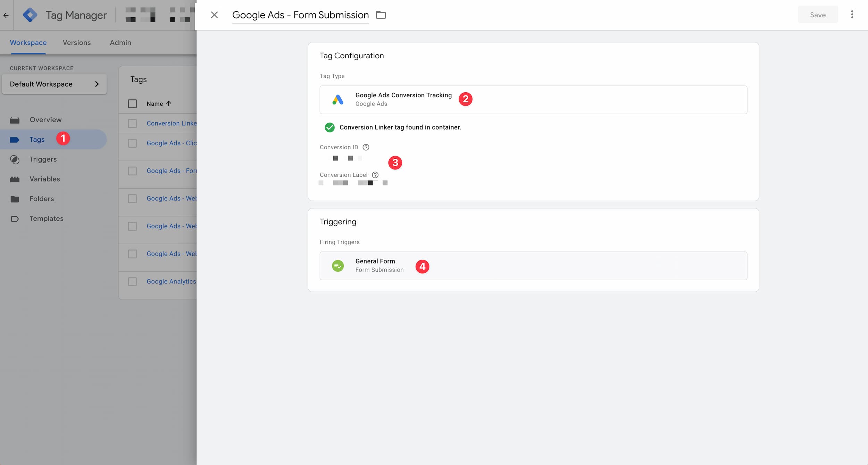
Task: Check the Conversion Linker tag checkbox
Action: [132, 124]
